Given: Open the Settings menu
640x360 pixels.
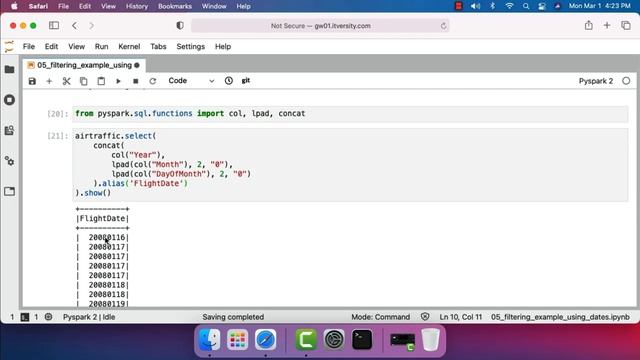Looking at the screenshot, I should [191, 47].
